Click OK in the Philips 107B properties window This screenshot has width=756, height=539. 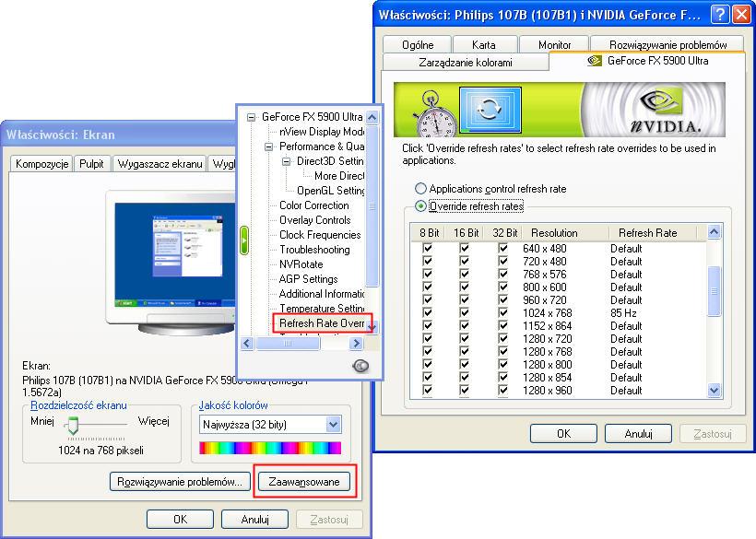563,434
